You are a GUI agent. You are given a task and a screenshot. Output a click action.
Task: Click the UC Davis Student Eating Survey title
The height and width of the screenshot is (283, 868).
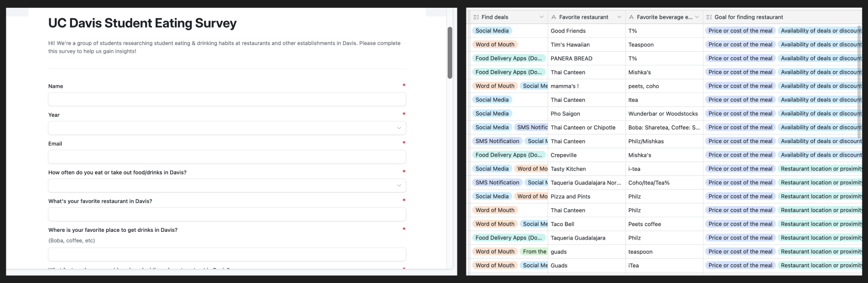pos(142,23)
